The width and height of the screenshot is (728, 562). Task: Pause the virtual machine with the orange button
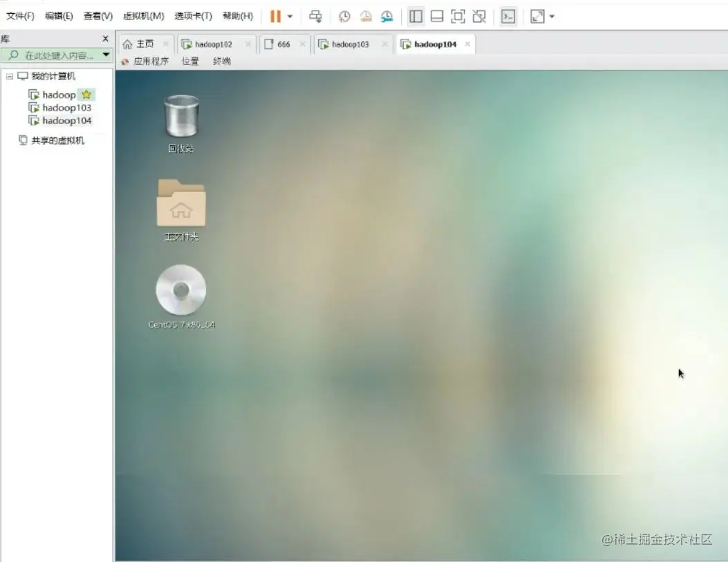(x=275, y=16)
